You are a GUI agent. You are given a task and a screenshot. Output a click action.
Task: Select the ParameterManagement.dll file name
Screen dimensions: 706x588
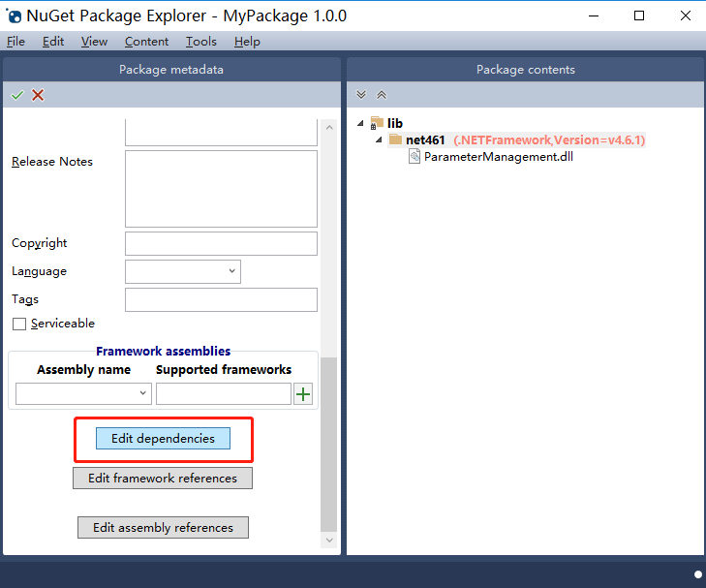(499, 157)
